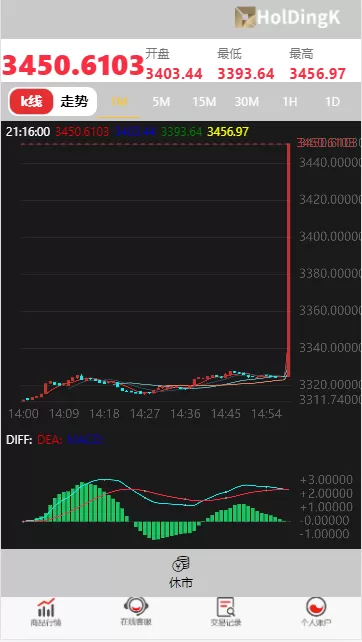Viewport: 362px width, 642px height.
Task: Open the market quotes chart icon
Action: (46, 607)
